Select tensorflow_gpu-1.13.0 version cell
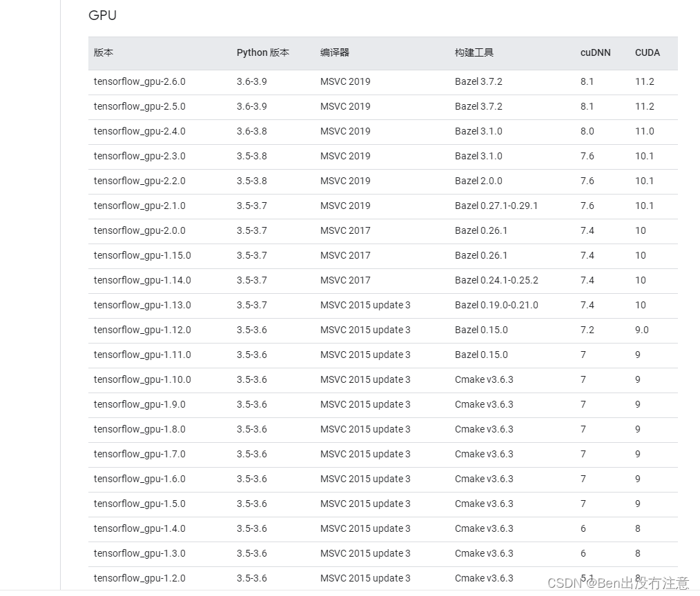Image resolution: width=700 pixels, height=596 pixels. [x=142, y=305]
